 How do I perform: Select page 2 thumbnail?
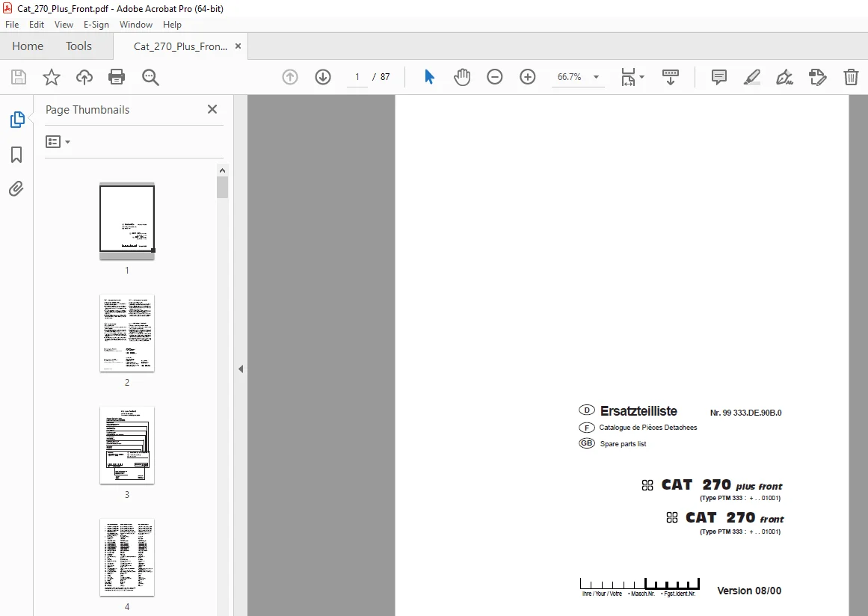coord(127,333)
